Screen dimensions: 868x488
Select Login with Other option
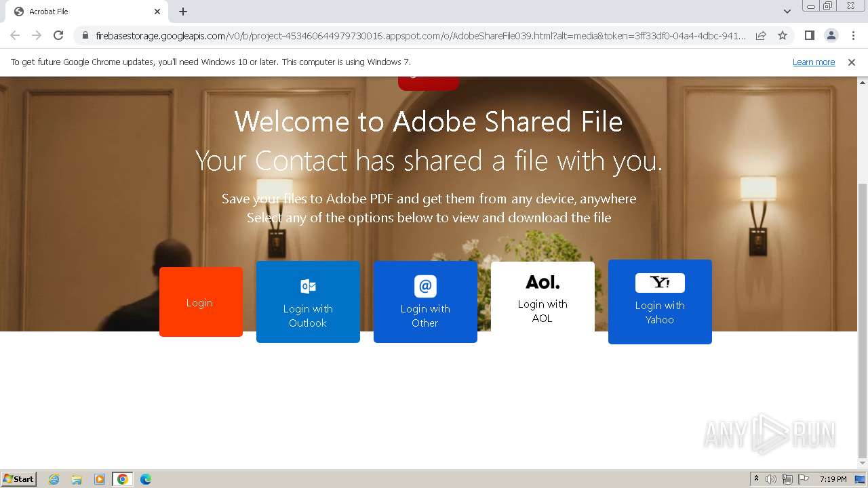(425, 302)
